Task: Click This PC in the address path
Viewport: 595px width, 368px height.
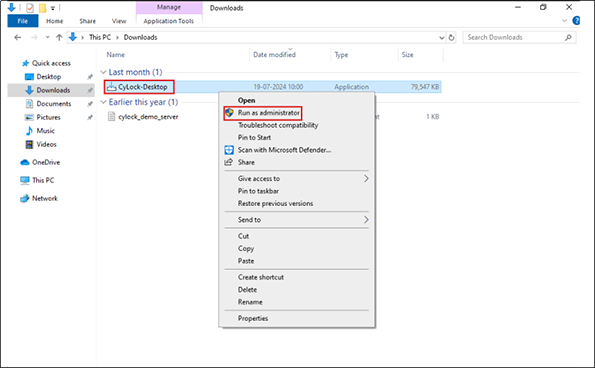Action: [x=100, y=37]
